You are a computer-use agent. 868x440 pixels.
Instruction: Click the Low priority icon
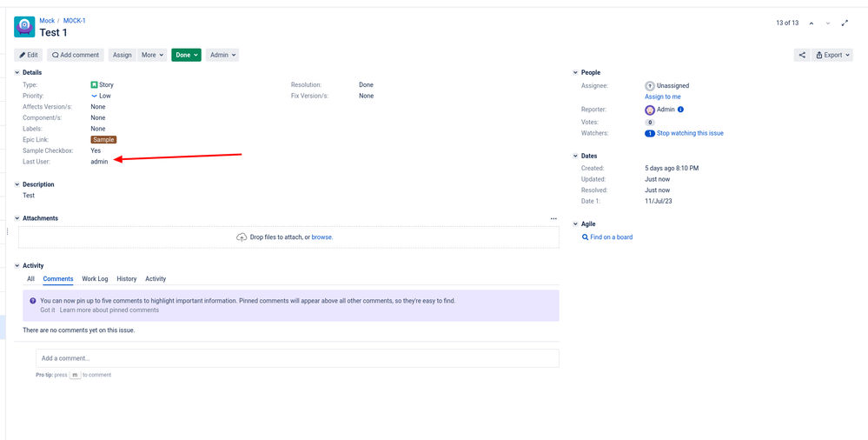point(94,96)
